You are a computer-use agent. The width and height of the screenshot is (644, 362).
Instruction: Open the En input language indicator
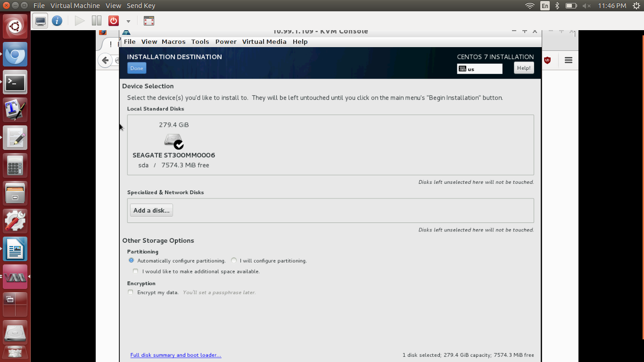click(x=545, y=6)
